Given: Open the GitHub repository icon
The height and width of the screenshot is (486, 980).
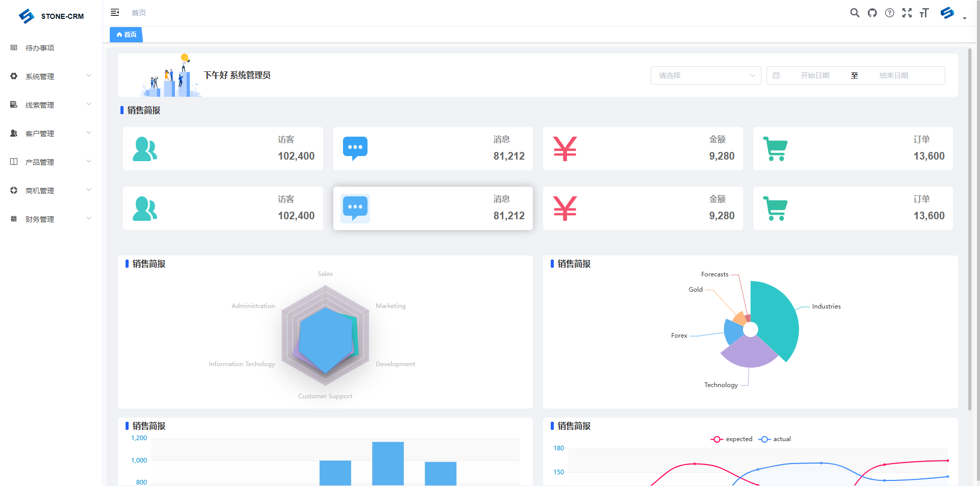Looking at the screenshot, I should coord(872,13).
